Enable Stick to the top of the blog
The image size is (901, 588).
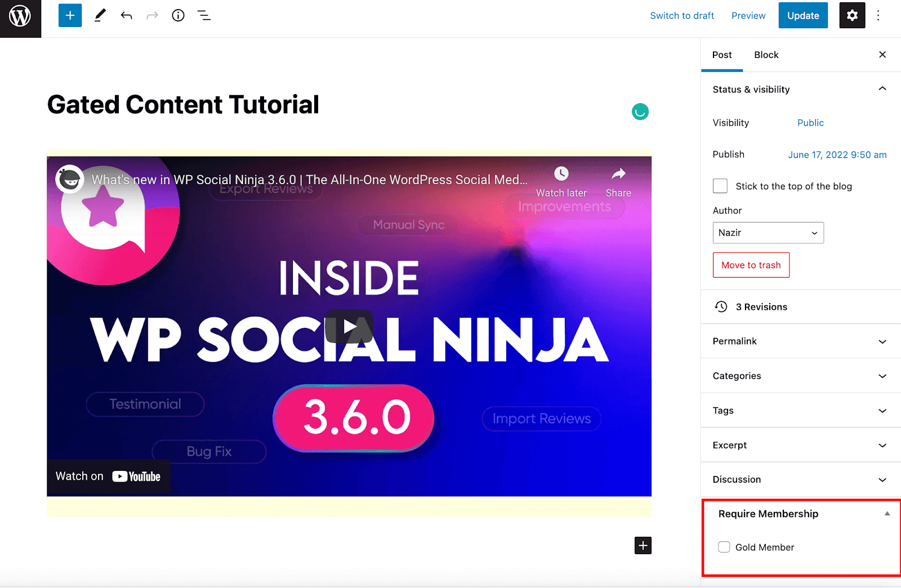click(720, 186)
